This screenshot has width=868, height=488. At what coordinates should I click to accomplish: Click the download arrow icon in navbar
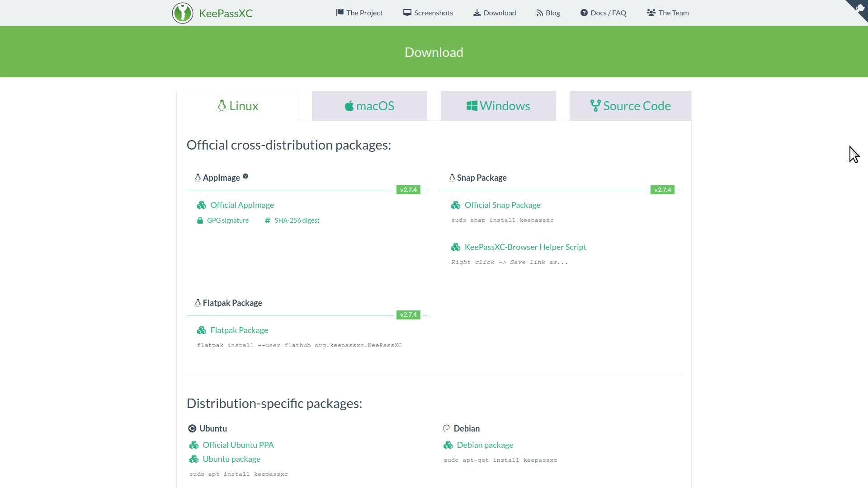[477, 13]
